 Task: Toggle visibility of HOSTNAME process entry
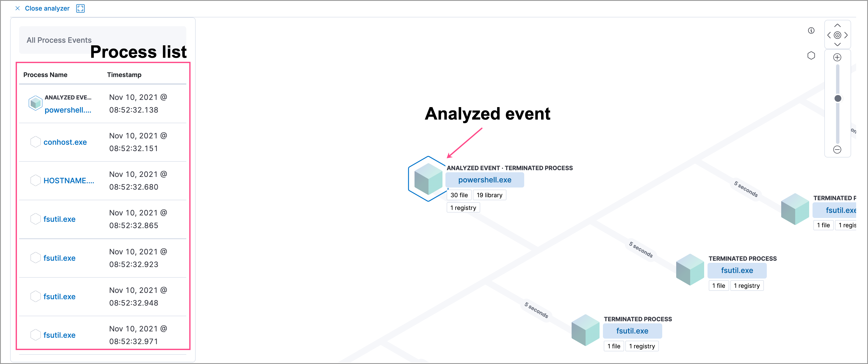34,181
